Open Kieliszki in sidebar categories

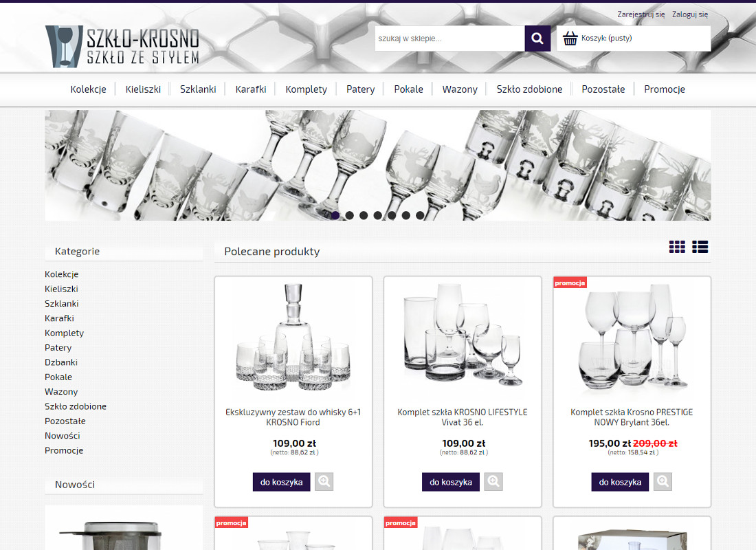(x=61, y=289)
